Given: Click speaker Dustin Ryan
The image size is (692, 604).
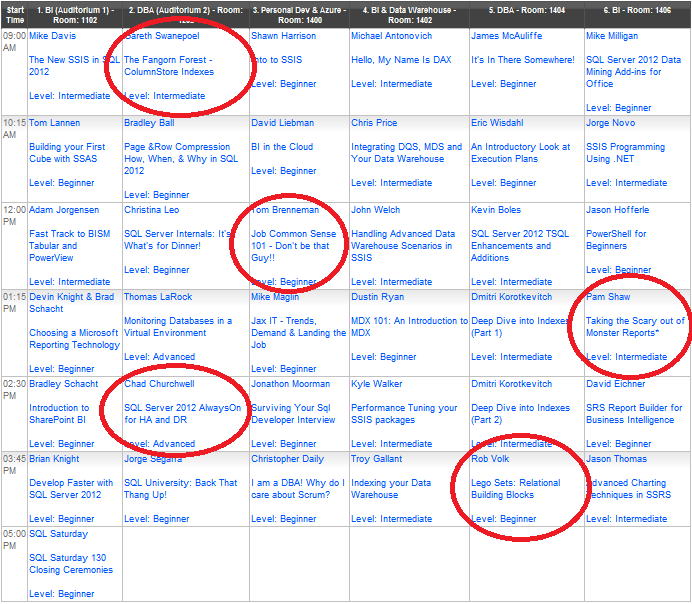Looking at the screenshot, I should point(377,296).
